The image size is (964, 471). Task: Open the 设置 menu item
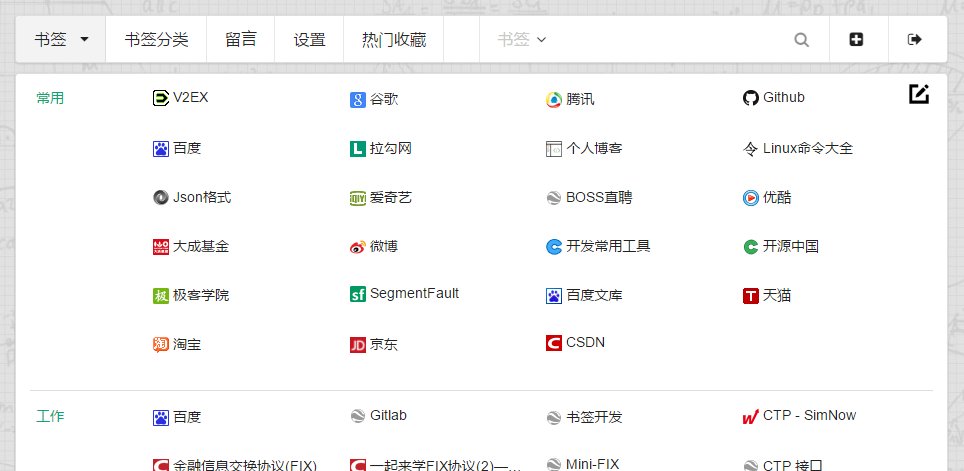[x=309, y=40]
